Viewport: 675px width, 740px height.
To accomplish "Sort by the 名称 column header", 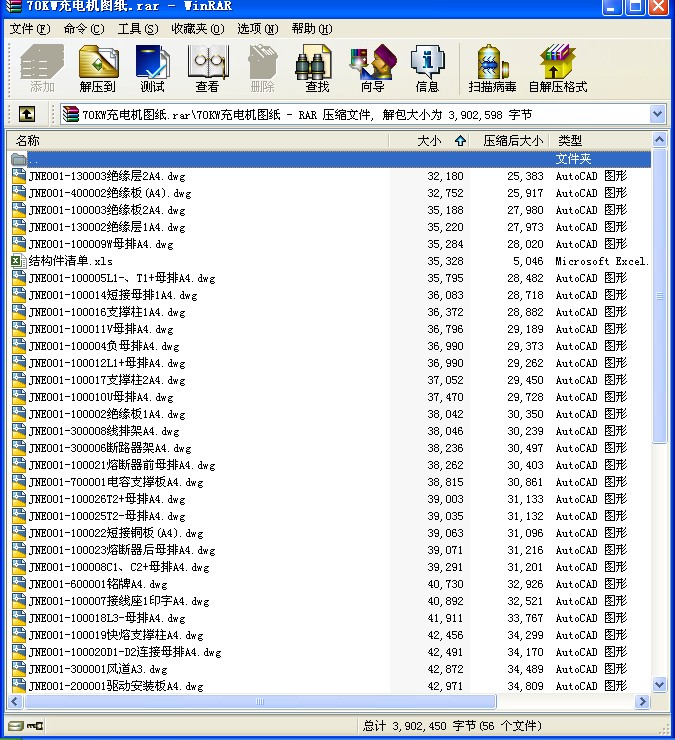I will click(197, 140).
